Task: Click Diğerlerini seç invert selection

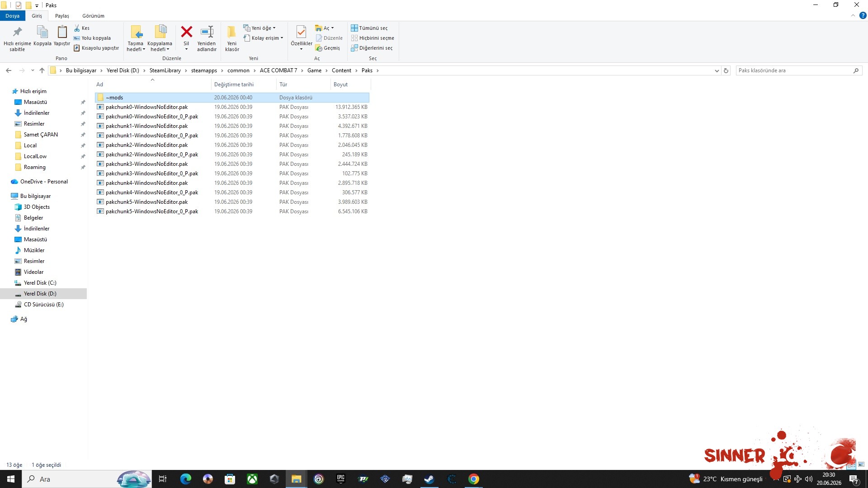Action: coord(372,48)
